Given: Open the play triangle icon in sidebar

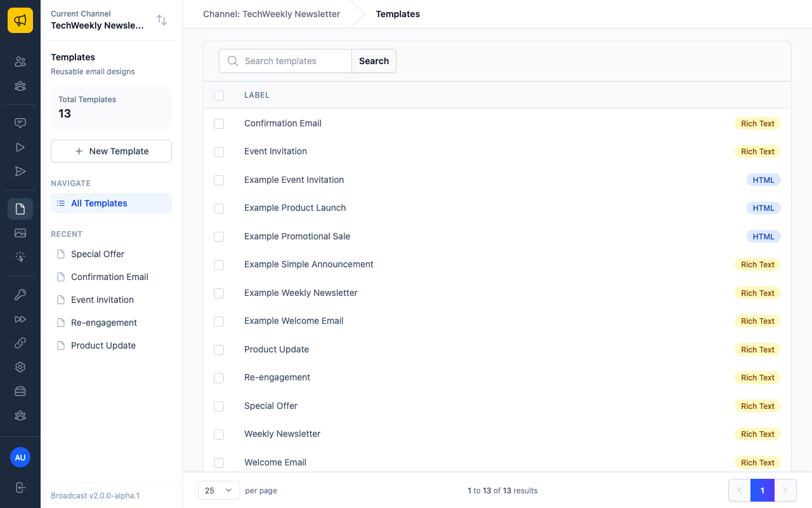Looking at the screenshot, I should tap(20, 147).
